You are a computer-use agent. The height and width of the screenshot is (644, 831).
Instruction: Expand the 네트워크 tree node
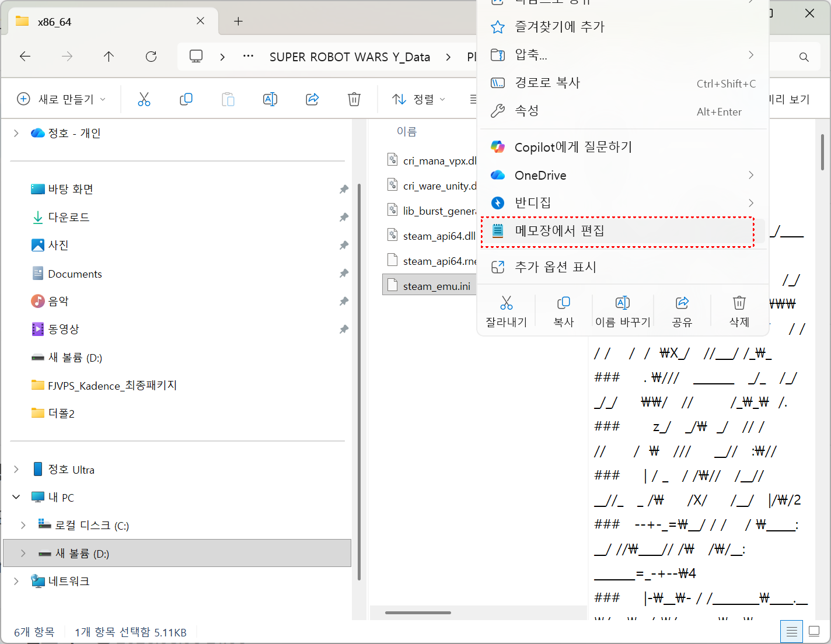(x=16, y=581)
